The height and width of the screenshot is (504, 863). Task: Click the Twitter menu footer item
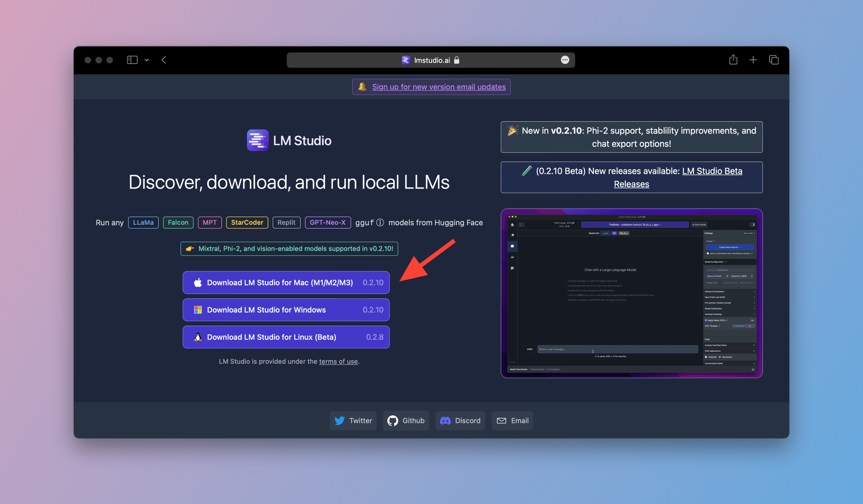coord(353,421)
